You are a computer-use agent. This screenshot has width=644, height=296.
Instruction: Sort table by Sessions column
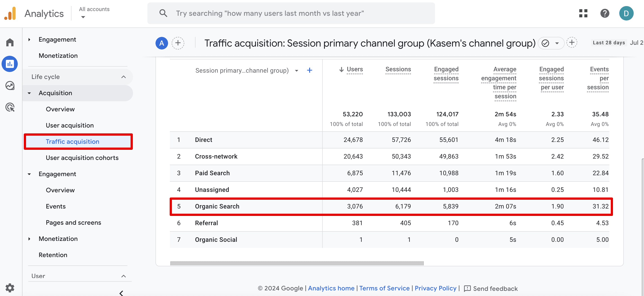point(398,69)
